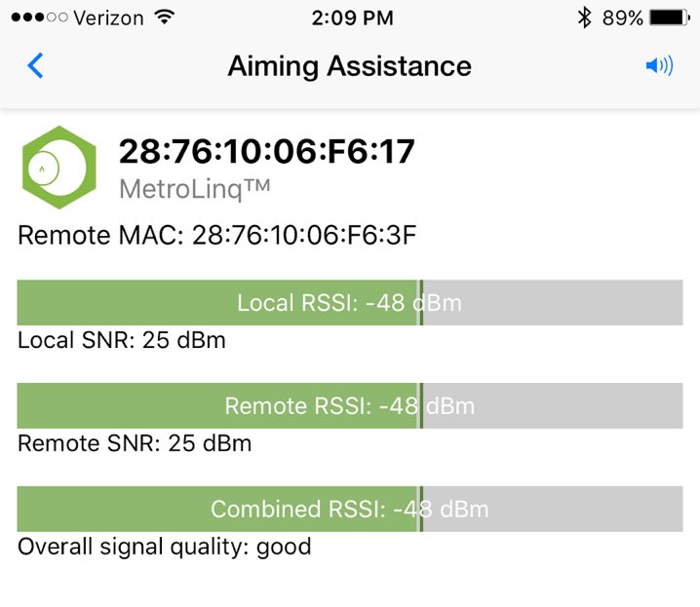Tap the Bluetooth status icon

[x=584, y=18]
